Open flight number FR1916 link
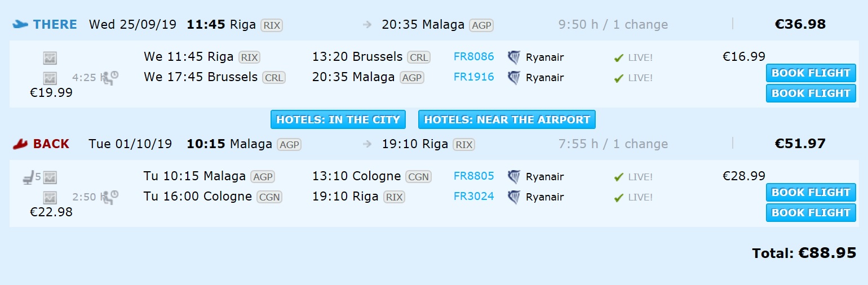Screen dimensions: 868x285 click(x=473, y=77)
